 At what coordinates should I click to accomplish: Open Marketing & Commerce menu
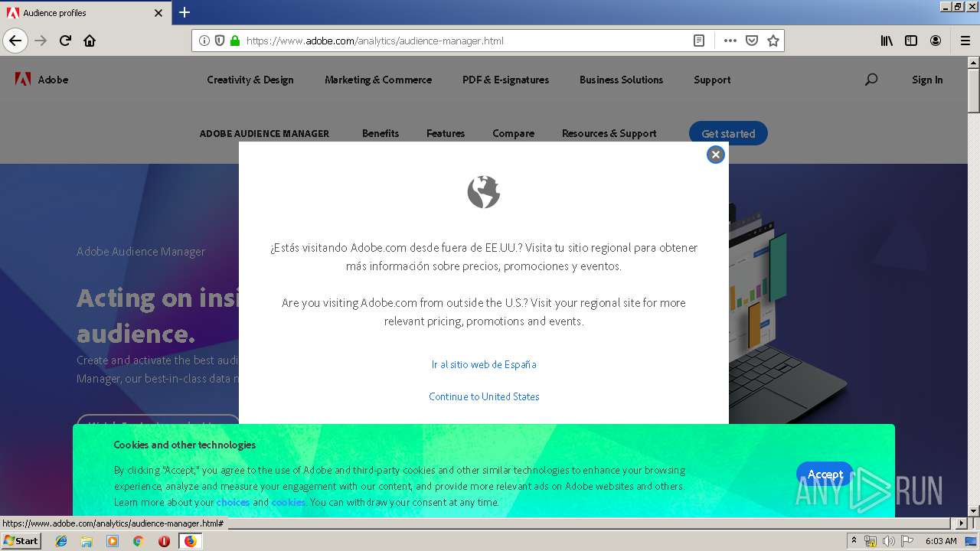click(x=378, y=80)
